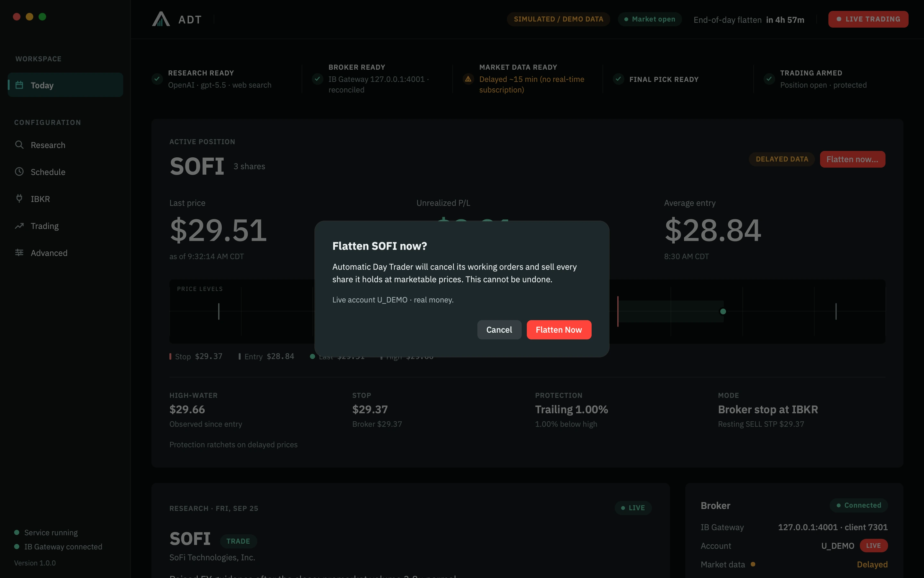Screen dimensions: 924x578
Task: Click the U_DEMO account value in the Broker panel
Action: tap(838, 546)
